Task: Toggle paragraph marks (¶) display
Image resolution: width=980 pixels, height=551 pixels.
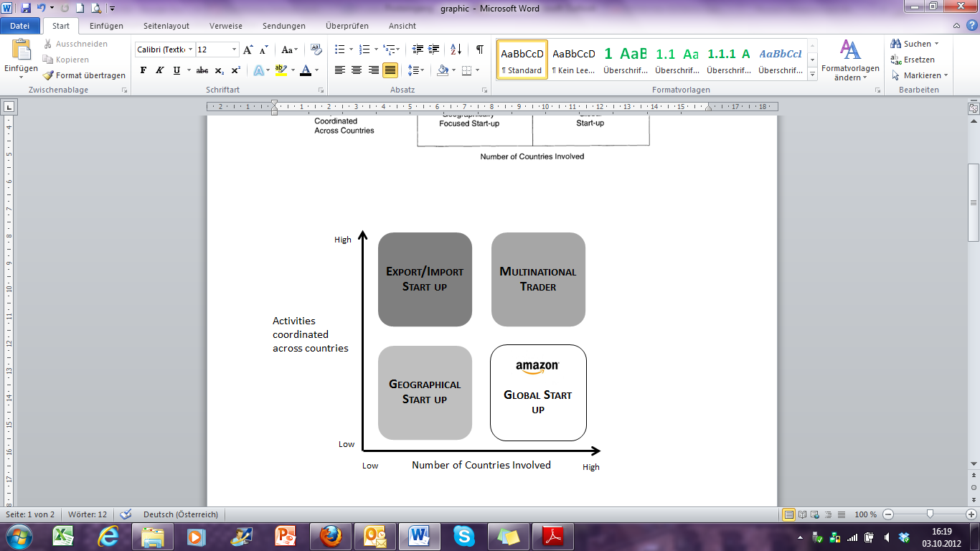Action: pos(479,50)
